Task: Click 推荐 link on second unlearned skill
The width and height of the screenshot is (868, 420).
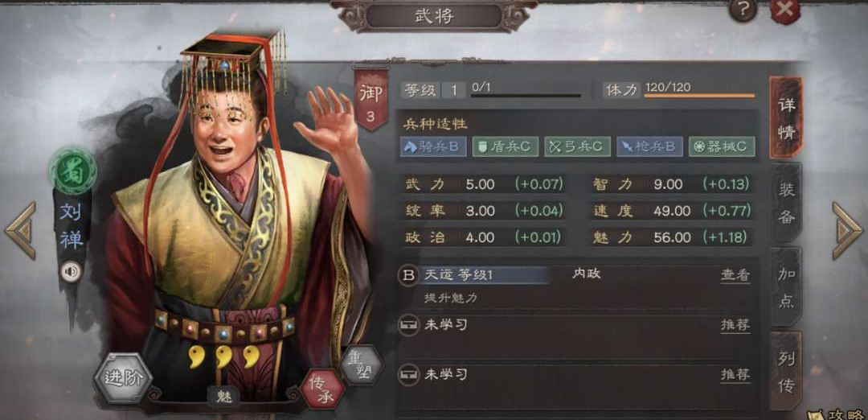Action: [735, 375]
